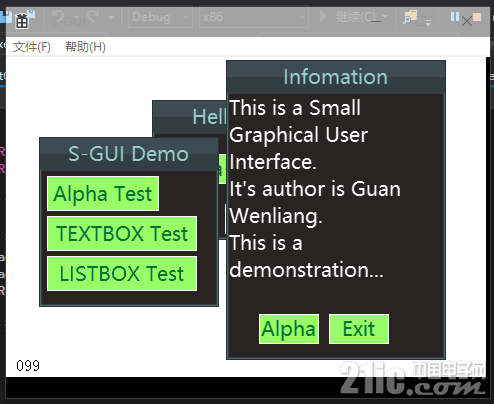Expand the arrow beside redo button
The height and width of the screenshot is (404, 494).
111,17
